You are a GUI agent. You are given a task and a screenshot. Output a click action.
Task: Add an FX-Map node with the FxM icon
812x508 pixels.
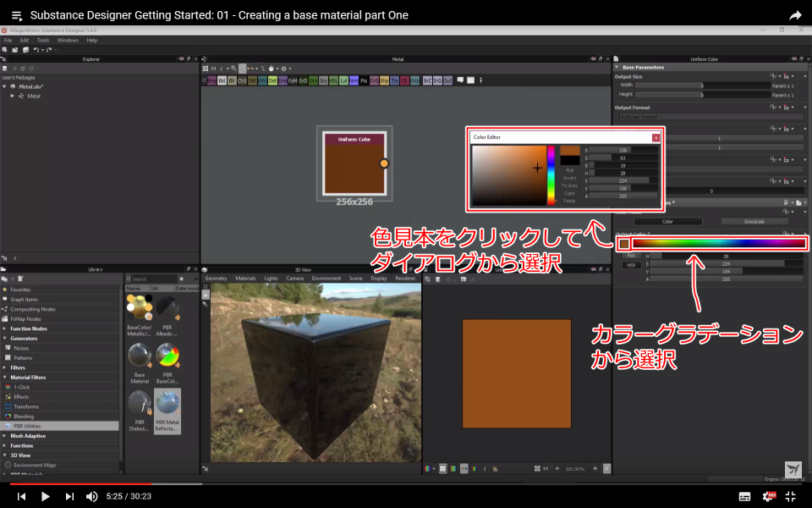tap(293, 81)
